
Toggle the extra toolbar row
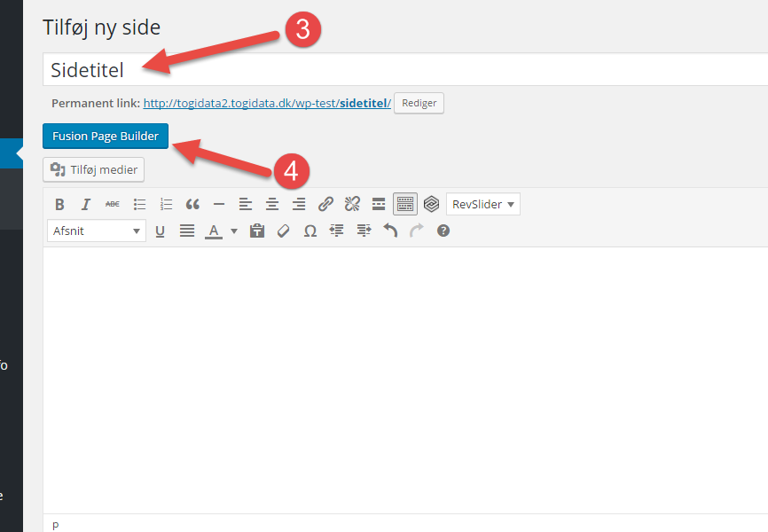[x=404, y=204]
